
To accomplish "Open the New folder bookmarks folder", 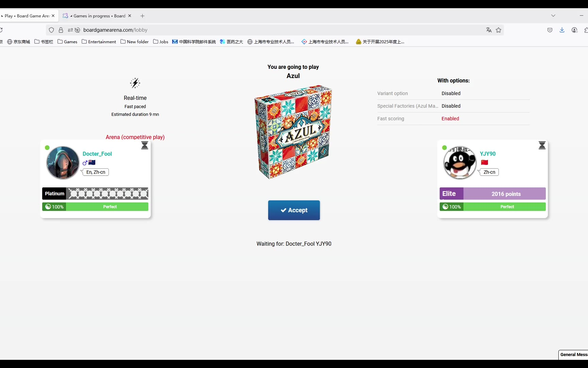I will (135, 42).
